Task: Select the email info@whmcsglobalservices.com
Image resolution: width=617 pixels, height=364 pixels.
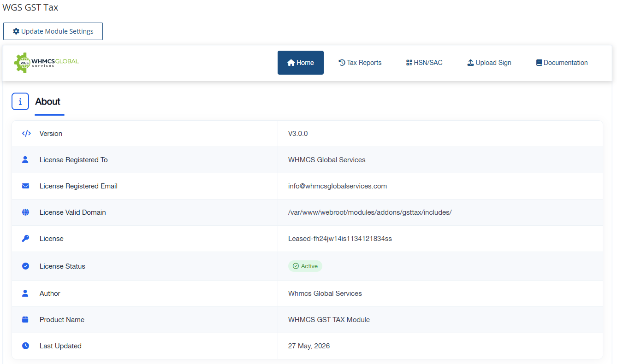Action: (x=338, y=186)
